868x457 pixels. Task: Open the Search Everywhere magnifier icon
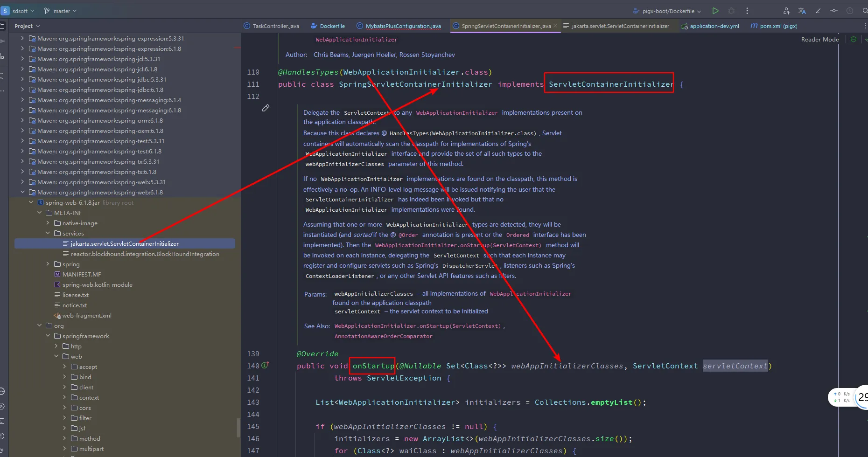coord(865,11)
